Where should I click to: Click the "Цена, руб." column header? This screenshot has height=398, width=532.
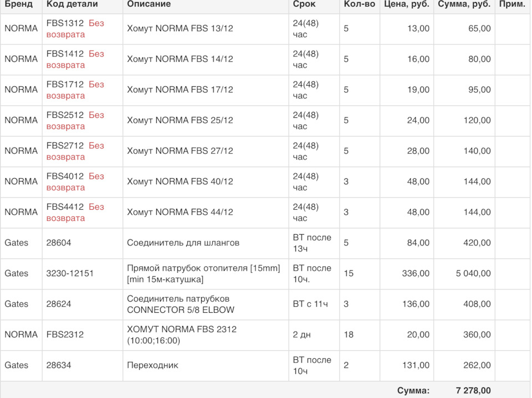coord(407,4)
